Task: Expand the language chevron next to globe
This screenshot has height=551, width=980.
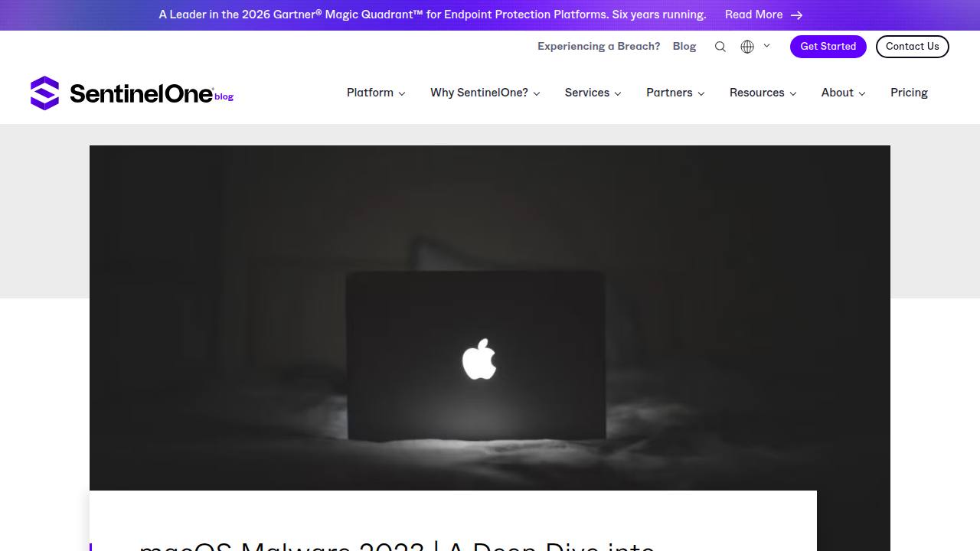Action: pos(766,46)
